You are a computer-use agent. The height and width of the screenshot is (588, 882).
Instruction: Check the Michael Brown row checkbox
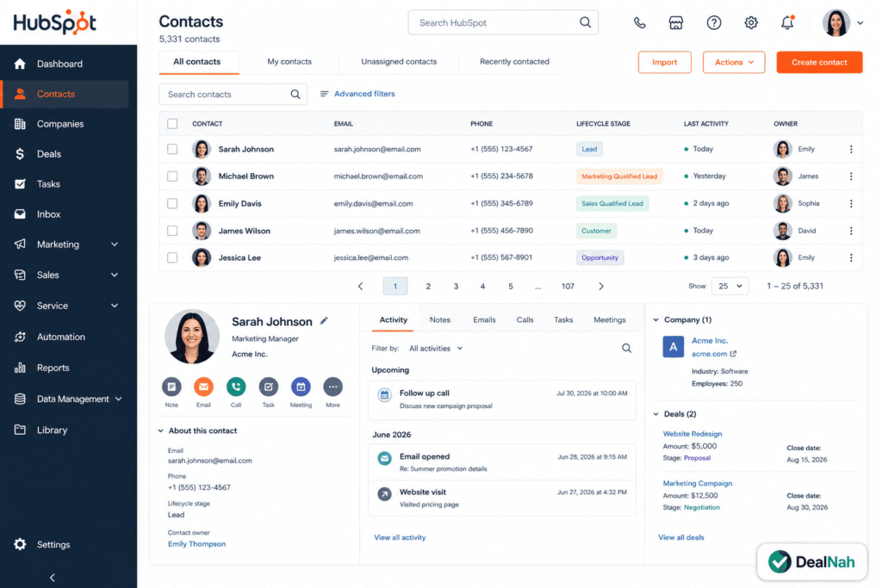coord(172,176)
